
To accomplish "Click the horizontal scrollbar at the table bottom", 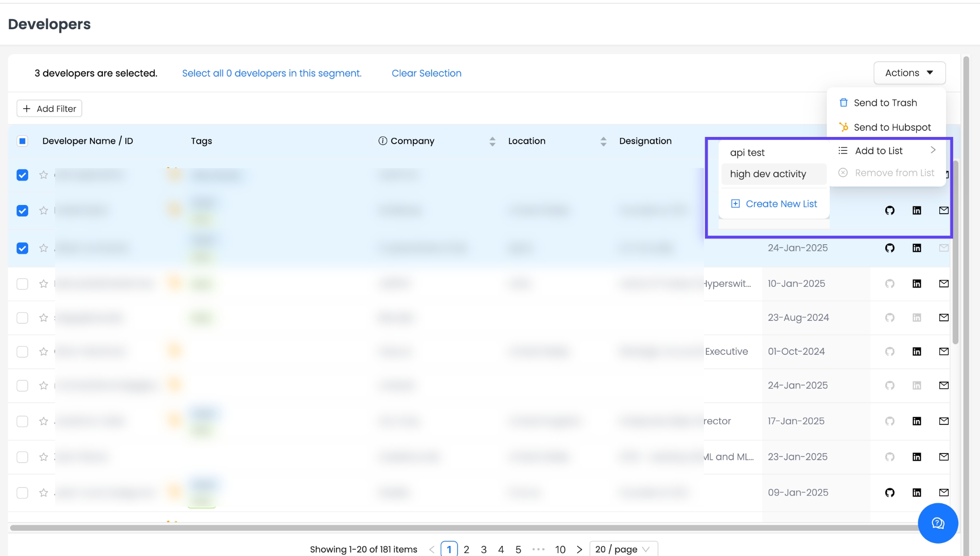I will tap(459, 528).
